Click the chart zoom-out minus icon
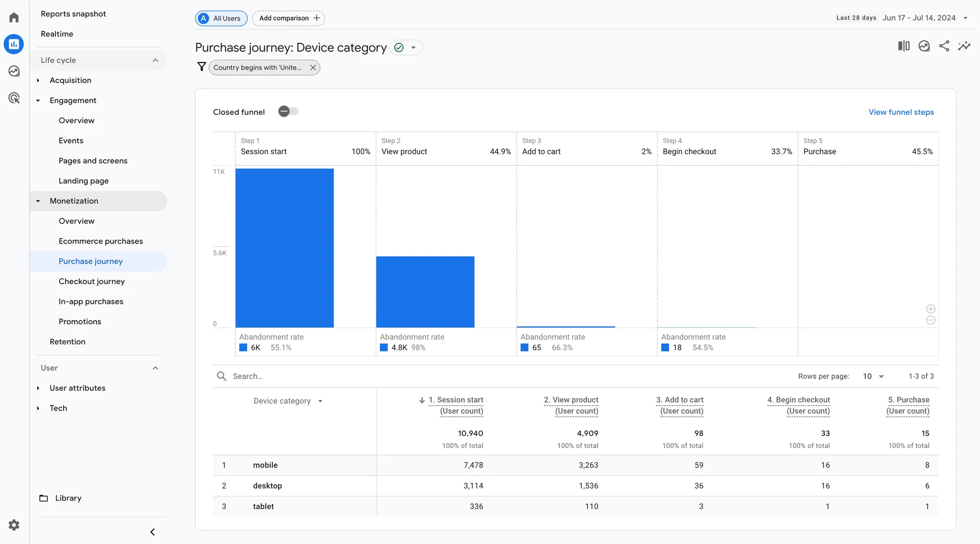This screenshot has height=544, width=980. click(930, 320)
